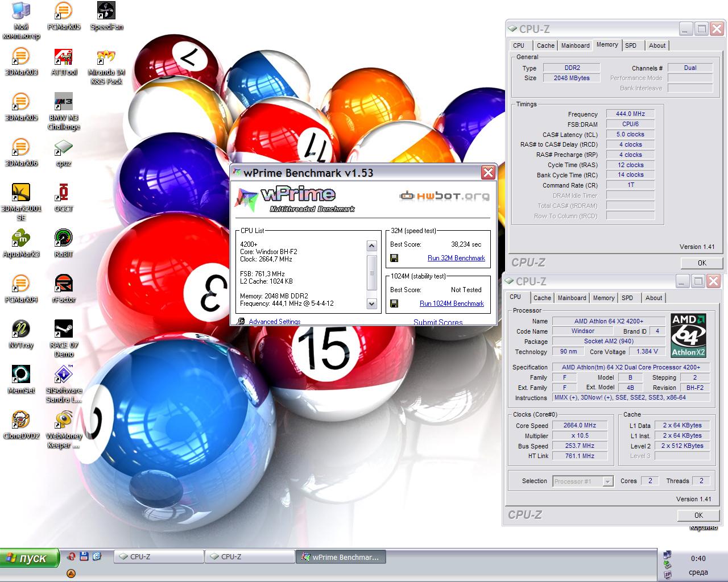Launch 3DMark06 desktop shortcut
728x582 pixels.
coord(20,152)
